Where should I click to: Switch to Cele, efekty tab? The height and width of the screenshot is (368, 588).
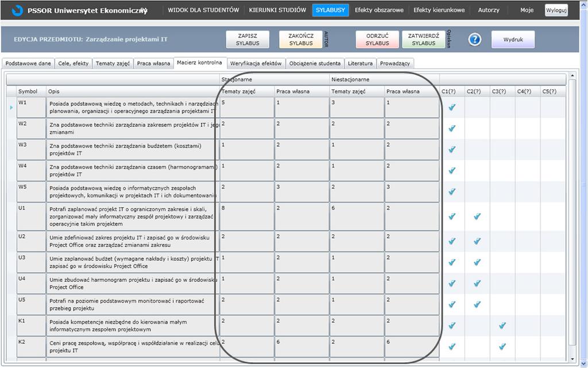73,63
